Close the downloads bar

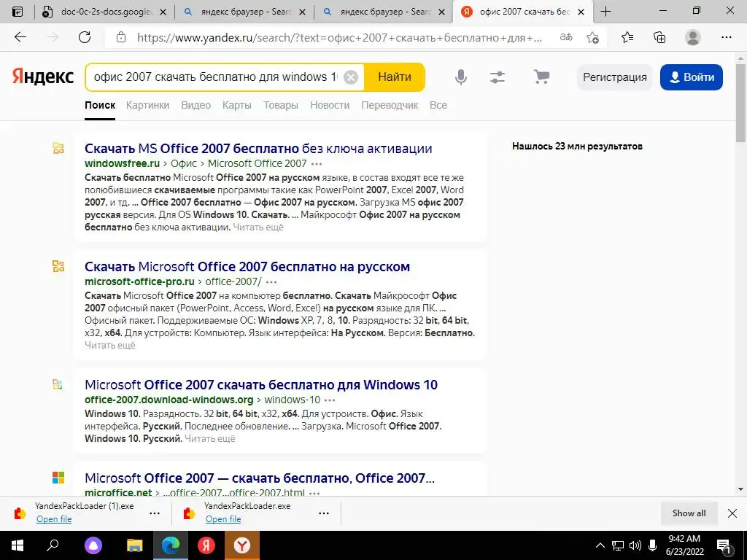tap(732, 513)
